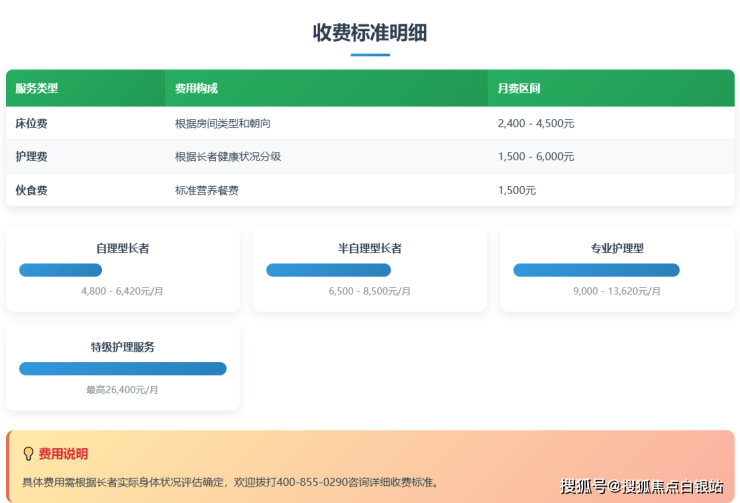Viewport: 740px width, 503px height.
Task: Select the 伙食费 row label
Action: [x=32, y=190]
